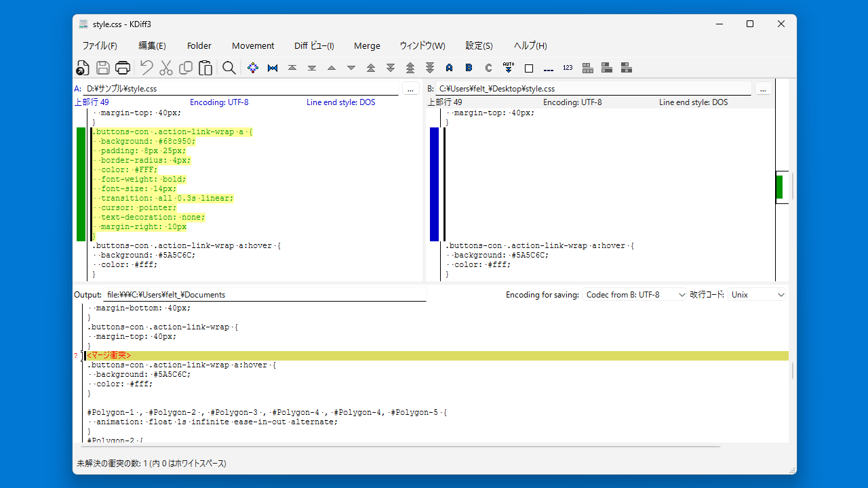Go to previous delta single-up triangle

(332, 68)
